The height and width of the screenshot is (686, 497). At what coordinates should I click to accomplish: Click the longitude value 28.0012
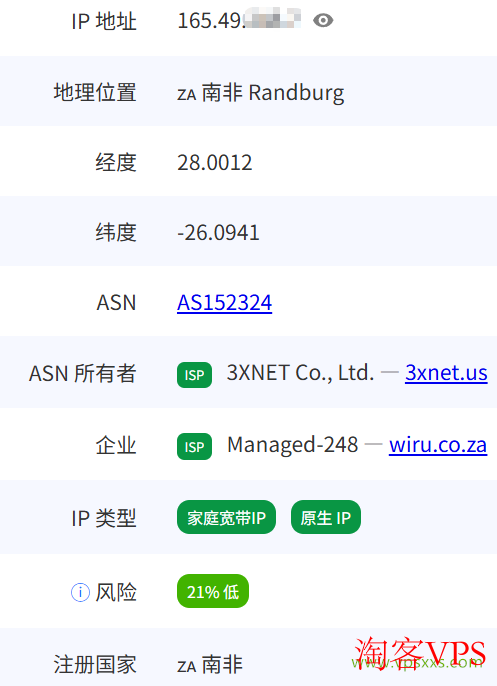click(214, 163)
